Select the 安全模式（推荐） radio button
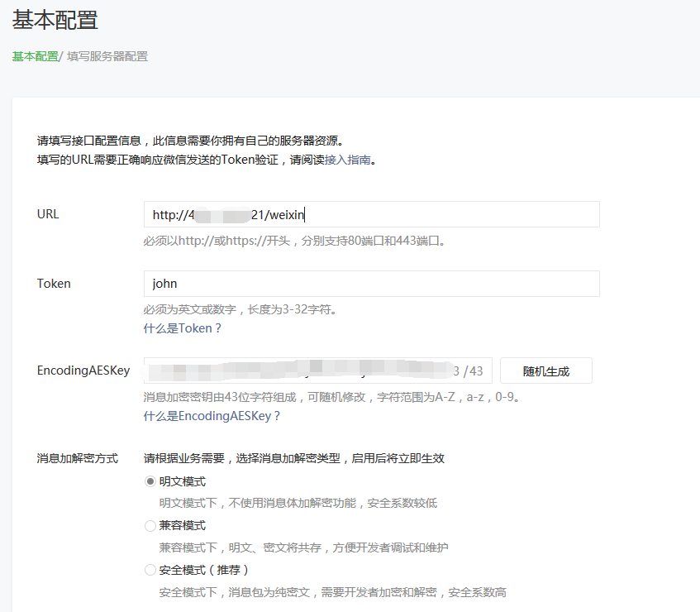 [x=150, y=570]
